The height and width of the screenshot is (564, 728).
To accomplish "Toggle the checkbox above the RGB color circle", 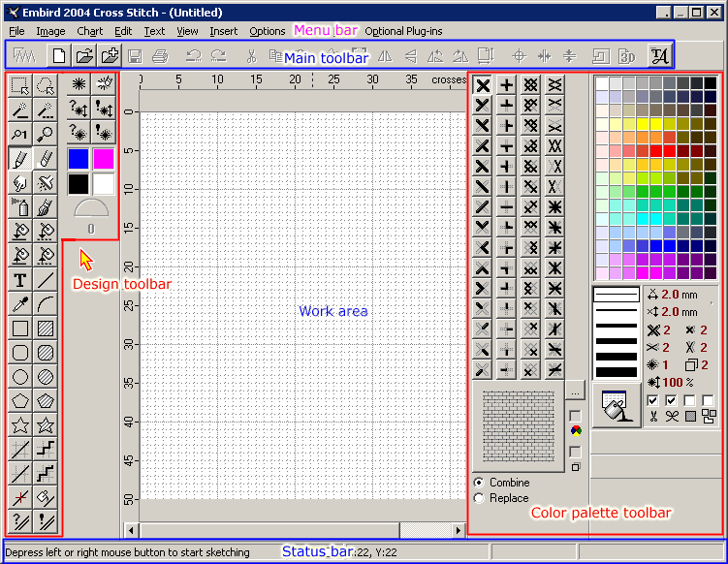I will pos(575,416).
